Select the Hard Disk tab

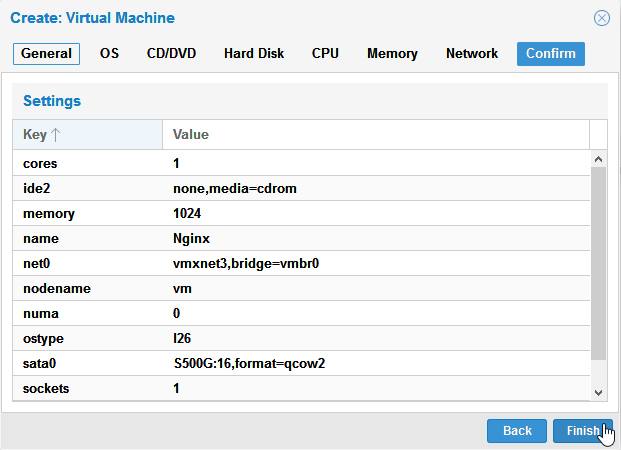[254, 54]
